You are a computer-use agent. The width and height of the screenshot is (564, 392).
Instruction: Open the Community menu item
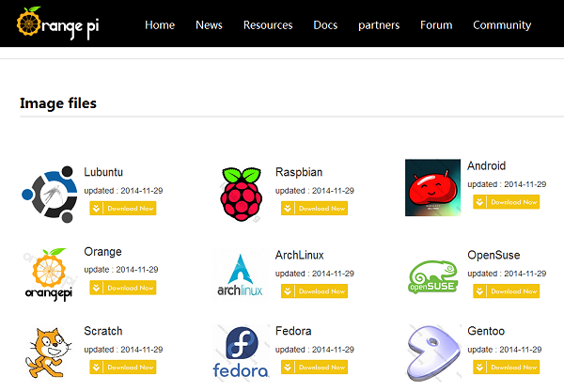[502, 25]
